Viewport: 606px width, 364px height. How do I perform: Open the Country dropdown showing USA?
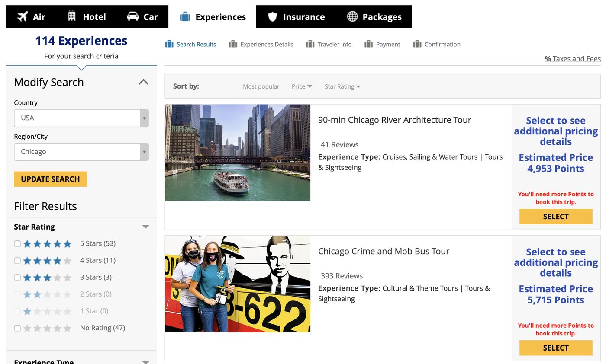coord(81,118)
